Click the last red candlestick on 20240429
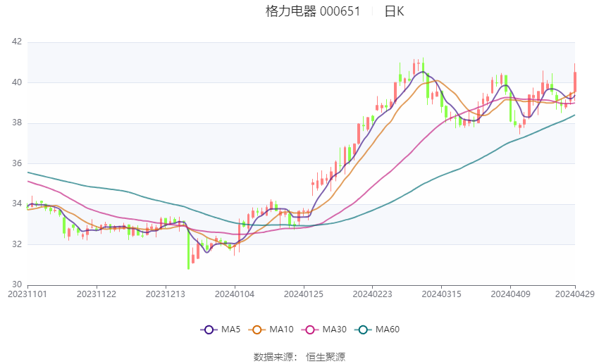The width and height of the screenshot is (599, 364). coord(574,82)
